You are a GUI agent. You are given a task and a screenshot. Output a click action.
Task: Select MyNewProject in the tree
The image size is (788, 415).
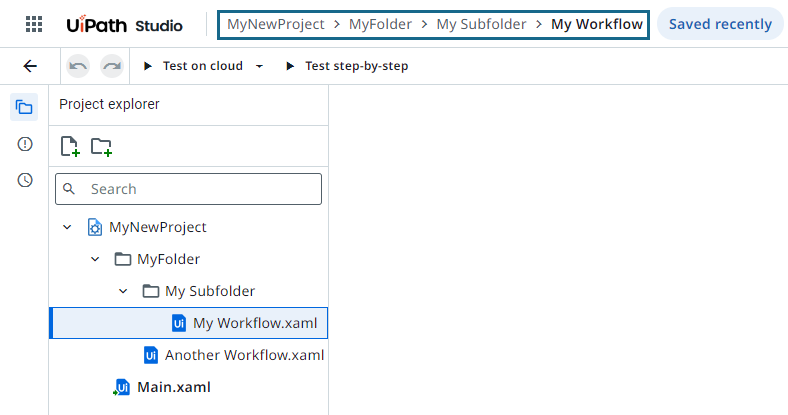(x=158, y=227)
